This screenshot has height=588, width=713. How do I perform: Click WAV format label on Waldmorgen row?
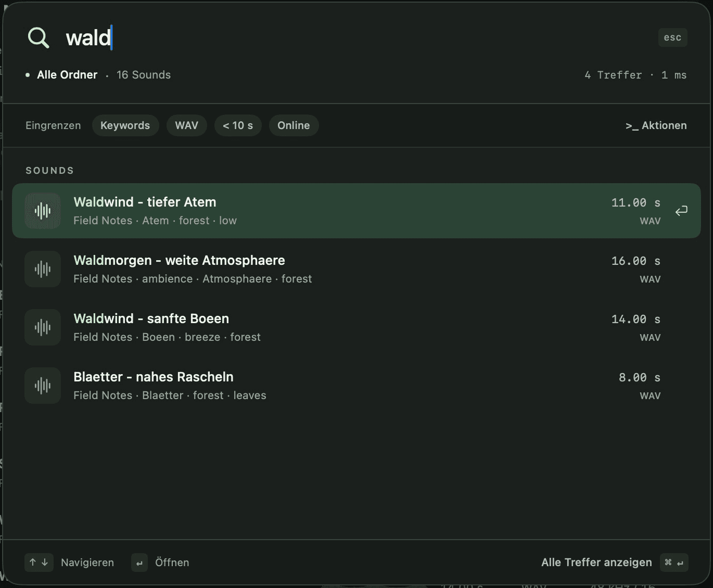tap(650, 279)
